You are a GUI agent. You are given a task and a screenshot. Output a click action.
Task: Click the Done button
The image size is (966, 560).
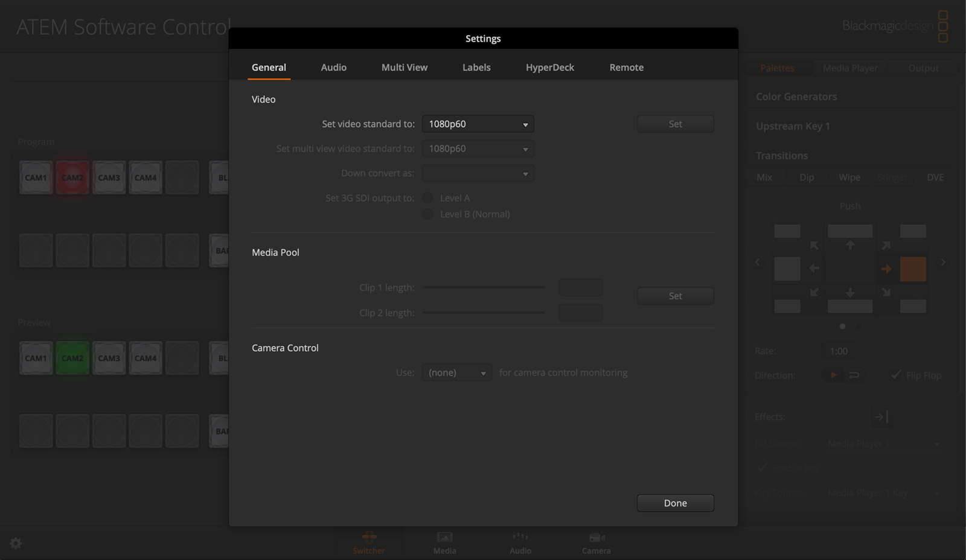coord(675,503)
